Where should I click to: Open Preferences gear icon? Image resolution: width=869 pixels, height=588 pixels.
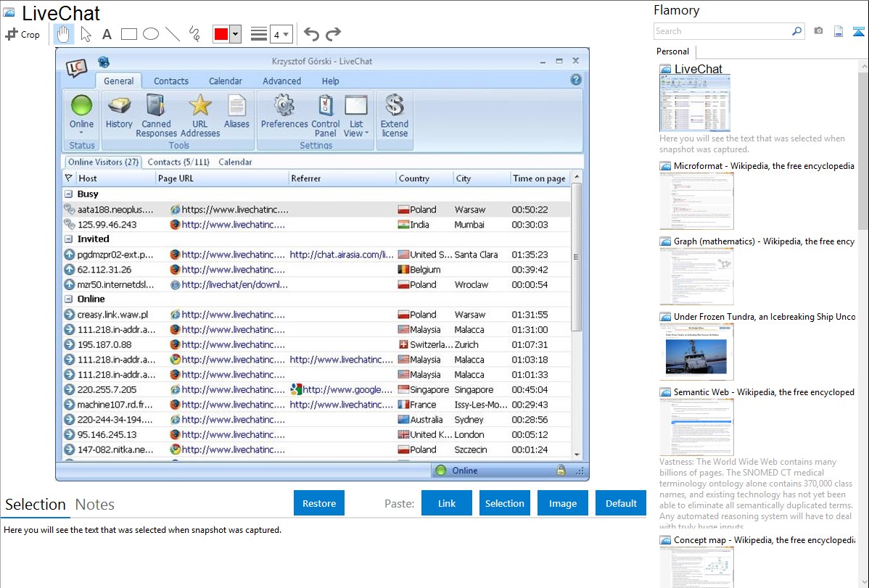point(284,112)
